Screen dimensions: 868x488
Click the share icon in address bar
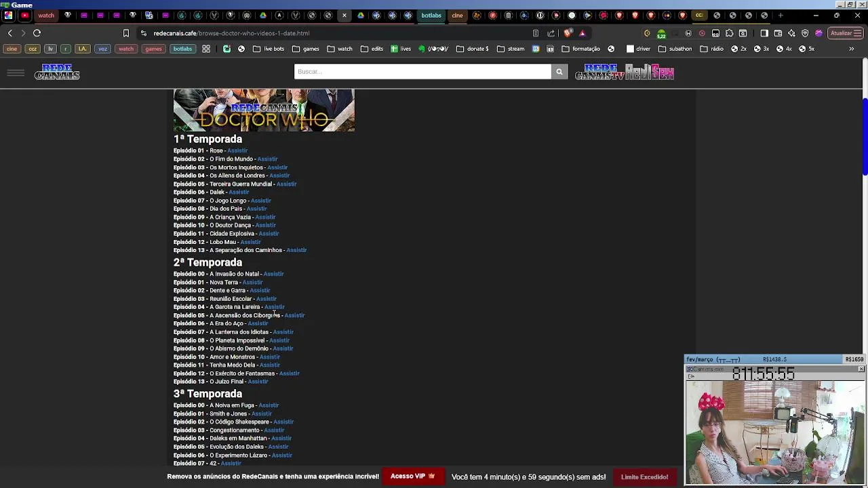pos(551,33)
